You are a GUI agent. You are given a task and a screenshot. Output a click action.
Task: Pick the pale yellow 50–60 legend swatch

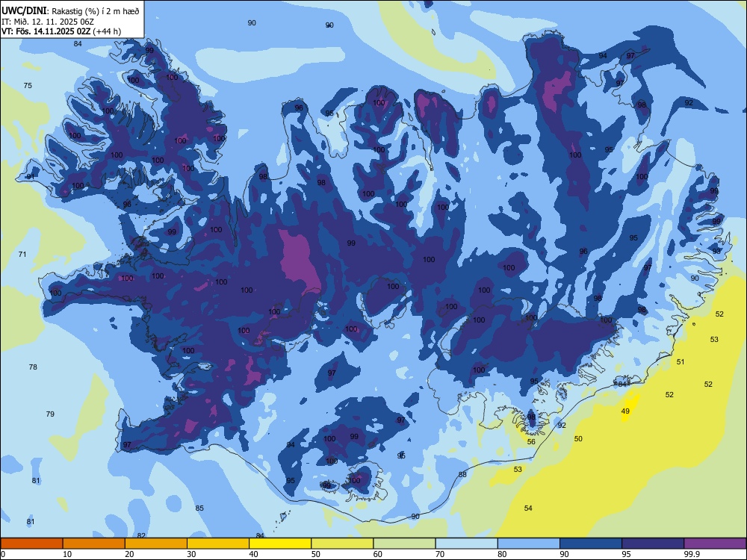[342, 544]
